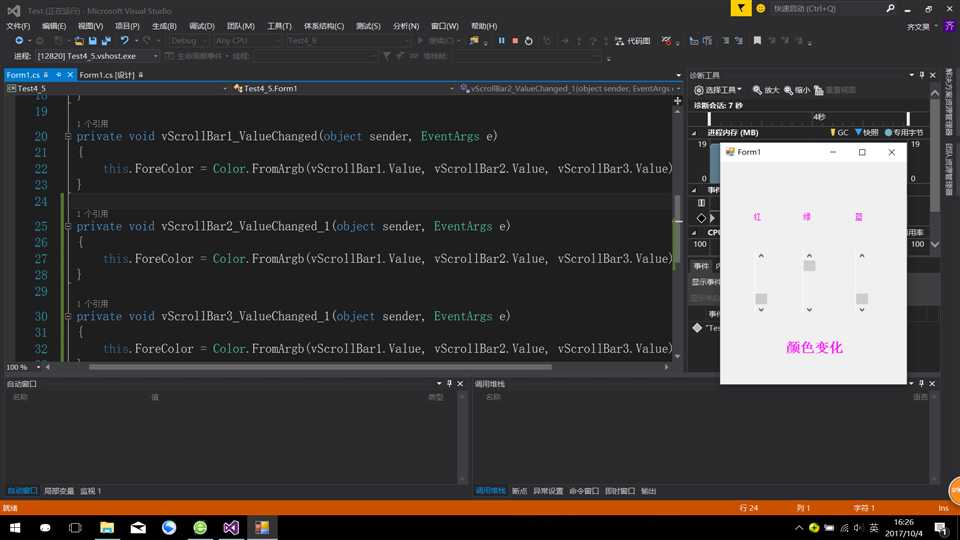This screenshot has width=960, height=540.
Task: Click the notifications flag icon
Action: coord(741,8)
